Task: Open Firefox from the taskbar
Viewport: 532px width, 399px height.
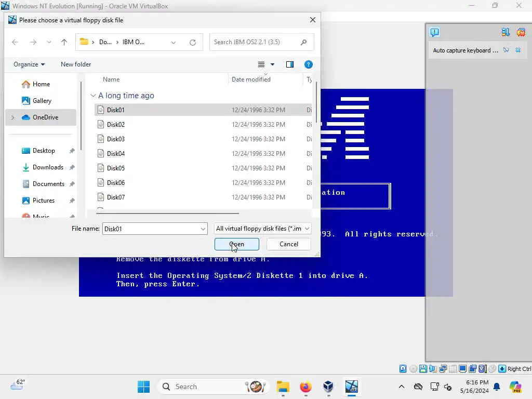Action: (305, 387)
